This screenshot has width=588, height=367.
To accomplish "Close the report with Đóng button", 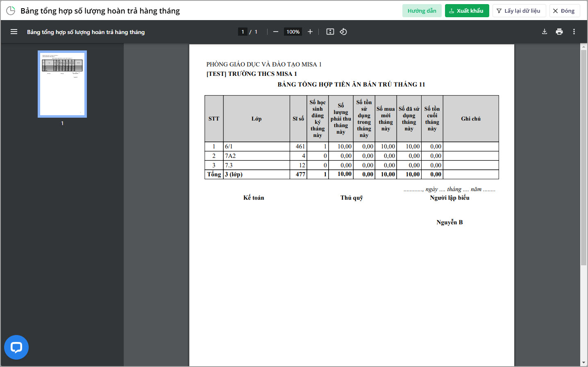I will 564,11.
